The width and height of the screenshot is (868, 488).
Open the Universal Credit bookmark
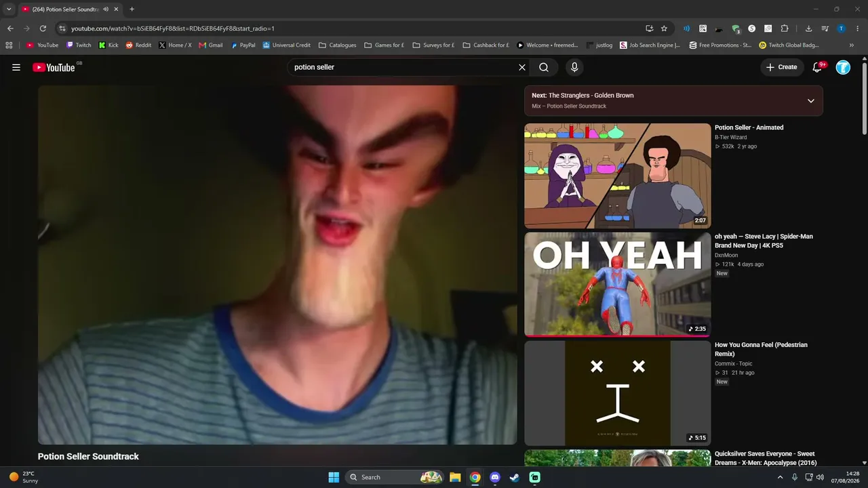(x=286, y=45)
